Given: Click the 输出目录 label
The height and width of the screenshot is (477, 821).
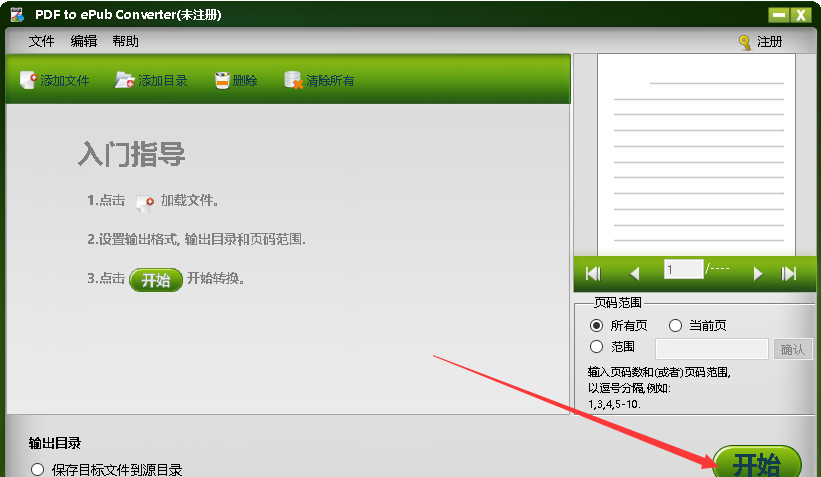Looking at the screenshot, I should pyautogui.click(x=55, y=443).
